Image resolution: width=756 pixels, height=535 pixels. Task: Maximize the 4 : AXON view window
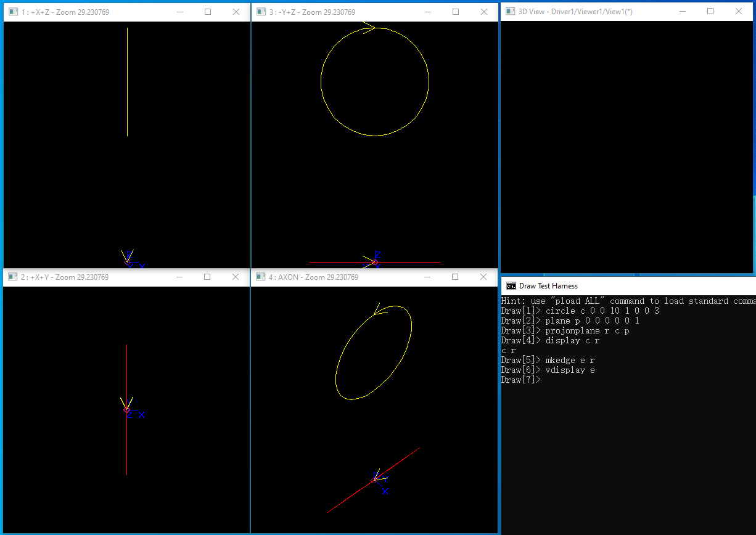pos(455,277)
